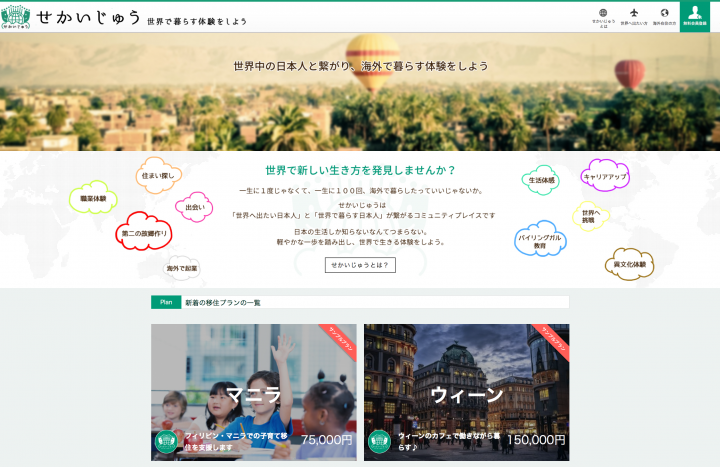This screenshot has height=467, width=720.
Task: Click the green free member registration button
Action: [695, 17]
